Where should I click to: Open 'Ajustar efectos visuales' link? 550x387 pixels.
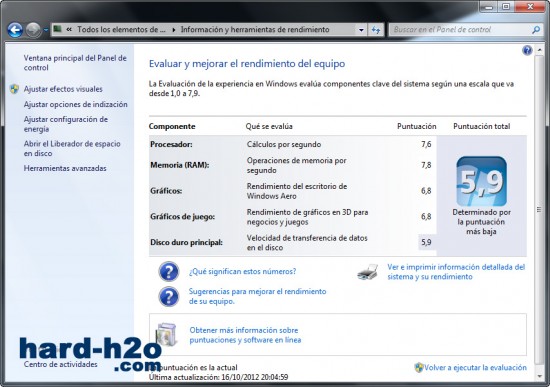(63, 89)
